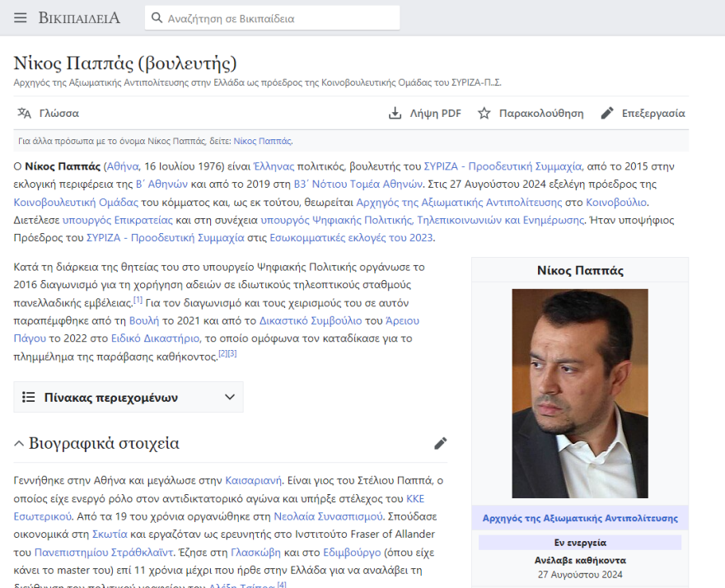The image size is (725, 588).
Task: Collapse the Βιογραφικά στοιχεία section arrow
Action: point(18,443)
